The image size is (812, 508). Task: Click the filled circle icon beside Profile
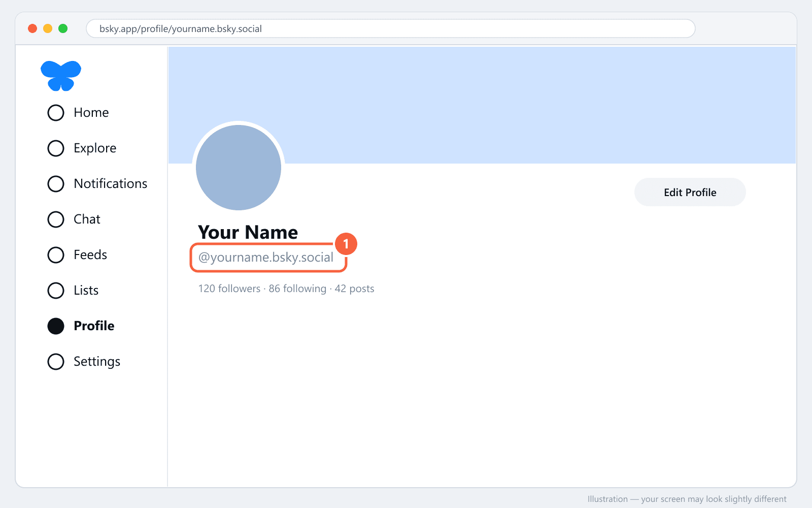(56, 326)
